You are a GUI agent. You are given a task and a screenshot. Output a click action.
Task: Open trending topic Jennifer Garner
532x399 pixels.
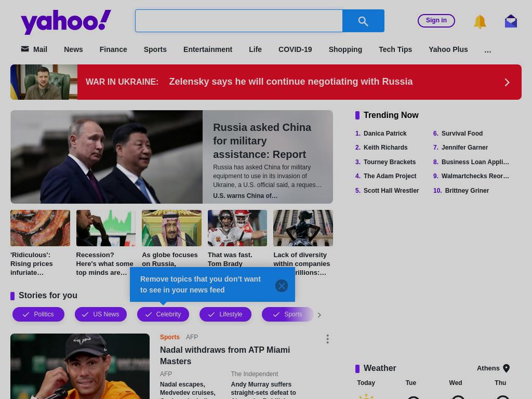[x=464, y=147]
